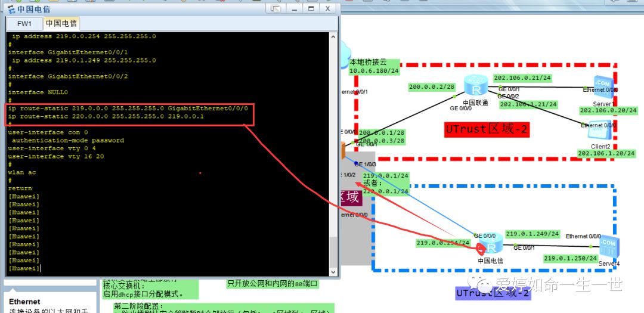The width and height of the screenshot is (644, 313).
Task: Click the 202.106.0.20/24 label under Server1
Action: [608, 110]
